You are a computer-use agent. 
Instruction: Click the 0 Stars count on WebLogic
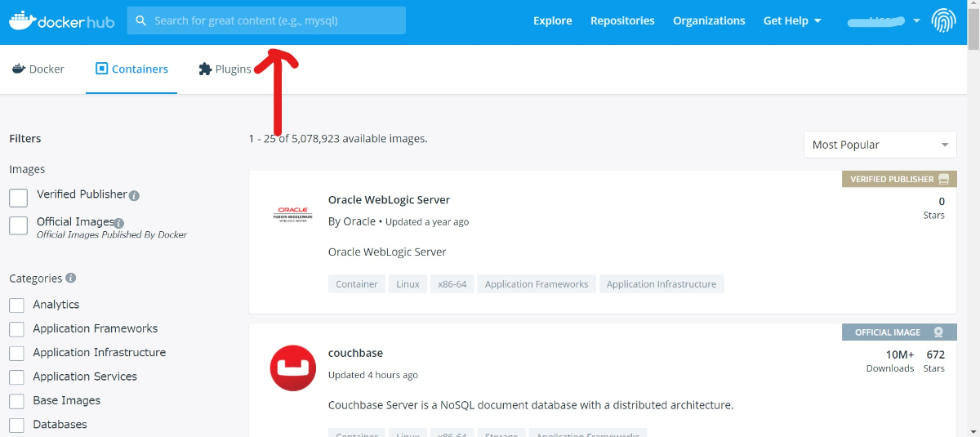934,207
